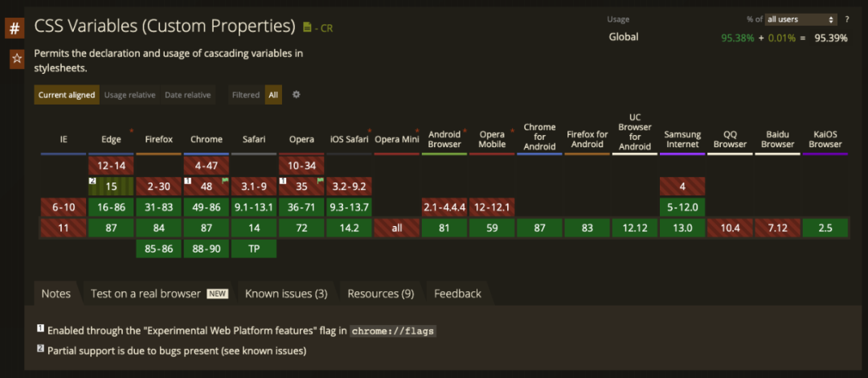
Task: Select Opera Mini all cell
Action: tap(397, 228)
